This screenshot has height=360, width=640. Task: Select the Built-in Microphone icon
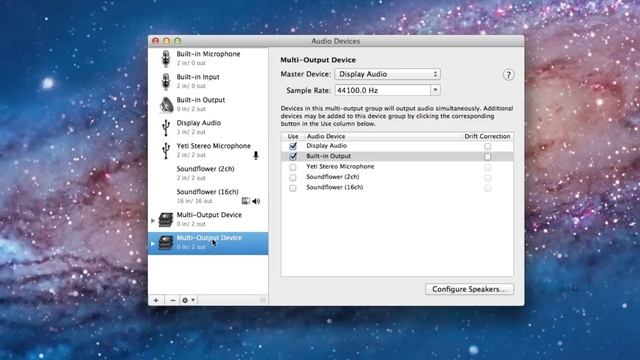coord(166,58)
